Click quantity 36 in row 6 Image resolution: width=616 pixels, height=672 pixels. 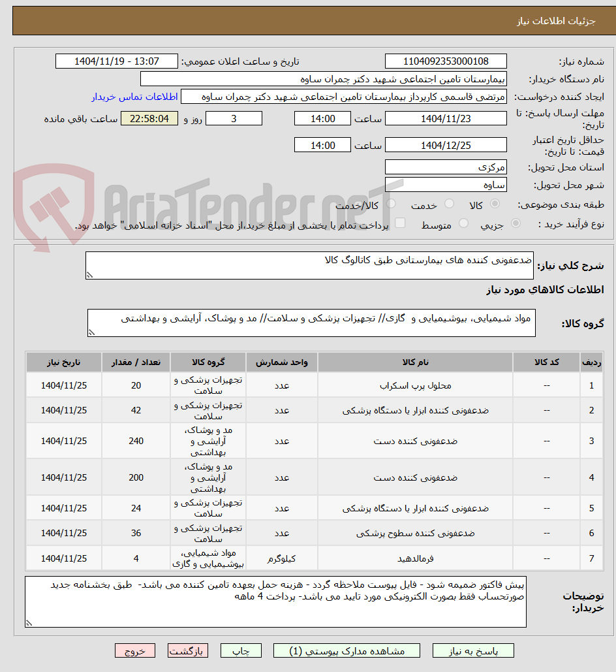(136, 533)
